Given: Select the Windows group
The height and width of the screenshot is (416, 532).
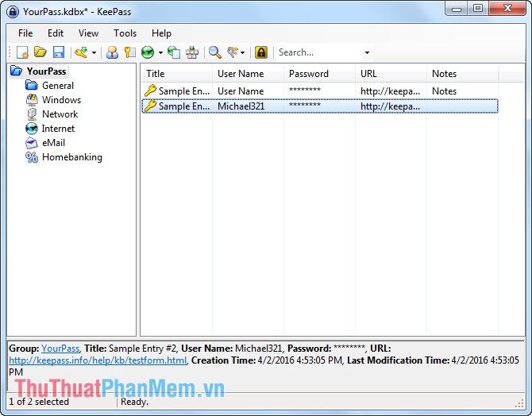Looking at the screenshot, I should pos(61,100).
